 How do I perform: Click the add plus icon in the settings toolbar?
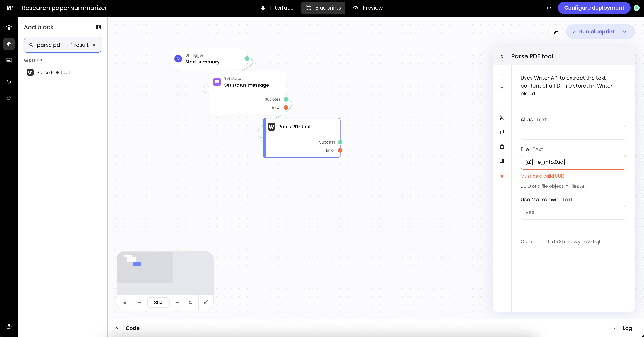[502, 74]
